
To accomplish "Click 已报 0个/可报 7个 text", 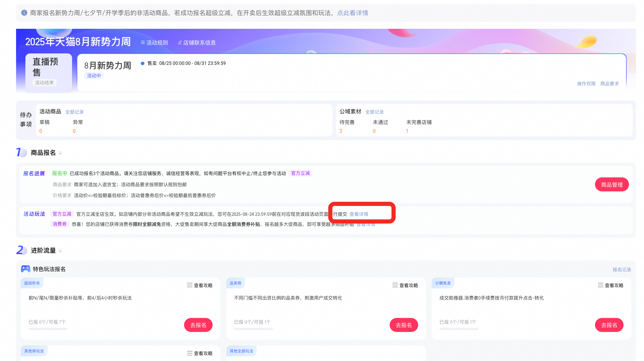I will tap(47, 322).
